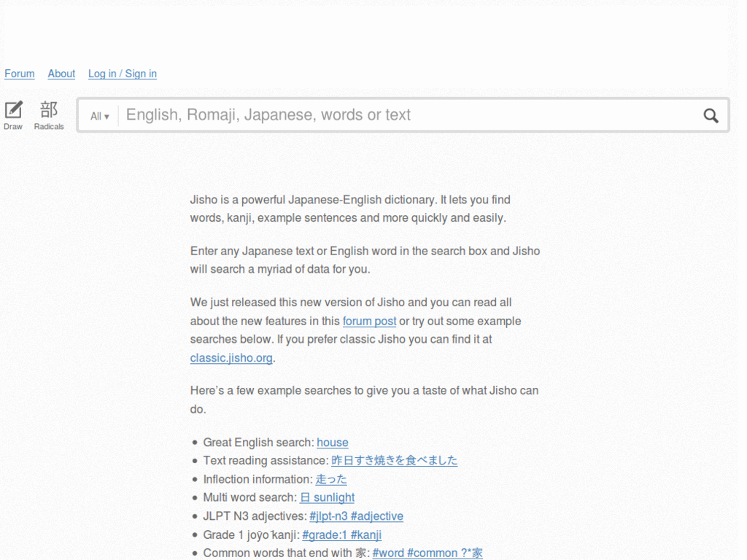Click the #adjective tag link
Screen dimensions: 747x560
coord(378,516)
